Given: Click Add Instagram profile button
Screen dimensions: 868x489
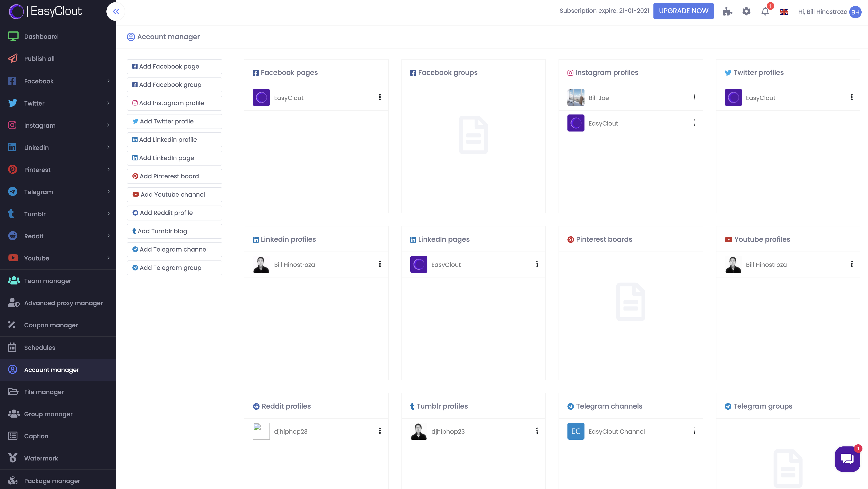Looking at the screenshot, I should point(174,103).
